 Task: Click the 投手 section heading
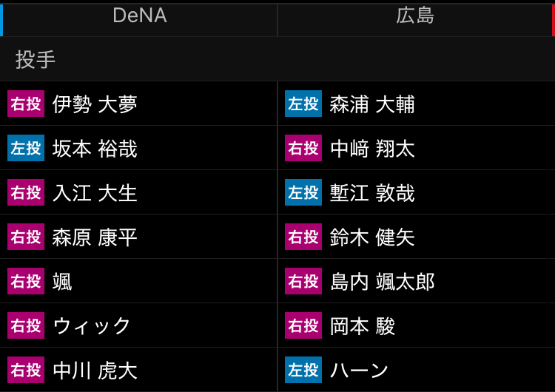click(36, 59)
